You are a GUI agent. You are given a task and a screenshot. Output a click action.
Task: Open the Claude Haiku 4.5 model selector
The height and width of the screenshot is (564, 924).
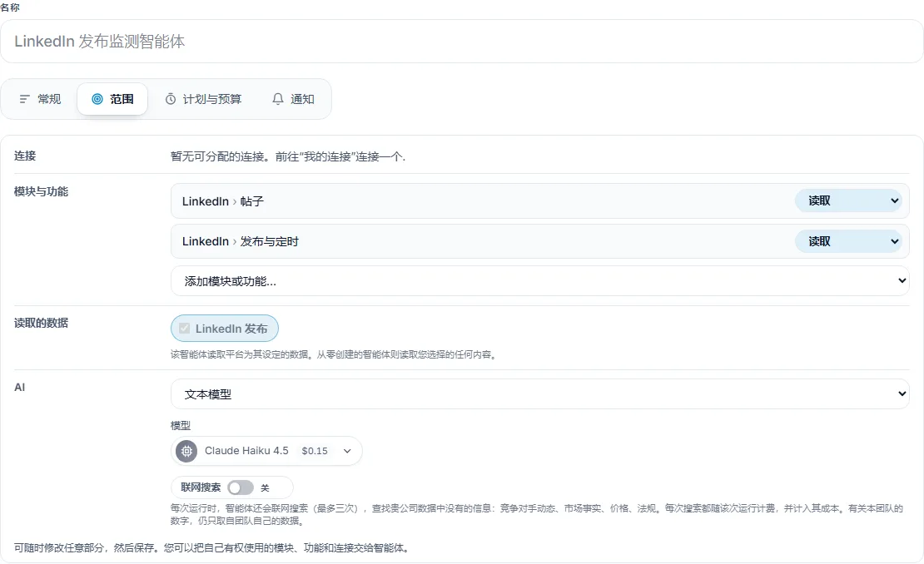[x=266, y=451]
